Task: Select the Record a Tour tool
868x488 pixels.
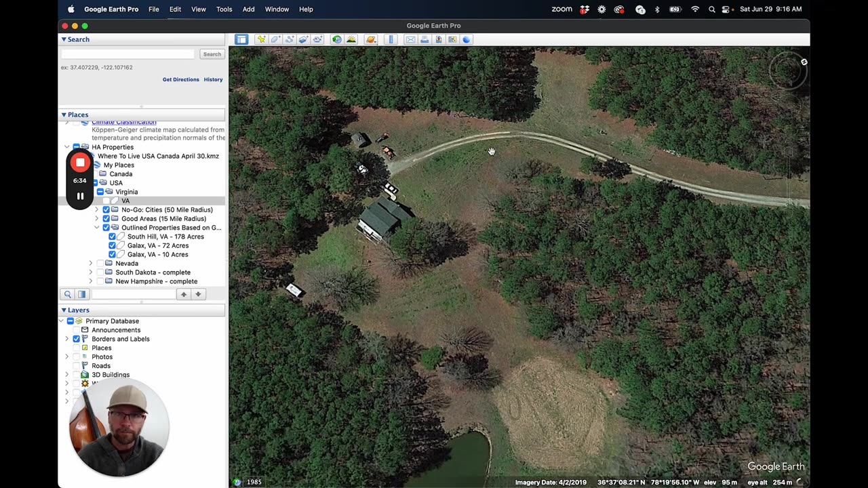Action: click(x=317, y=39)
